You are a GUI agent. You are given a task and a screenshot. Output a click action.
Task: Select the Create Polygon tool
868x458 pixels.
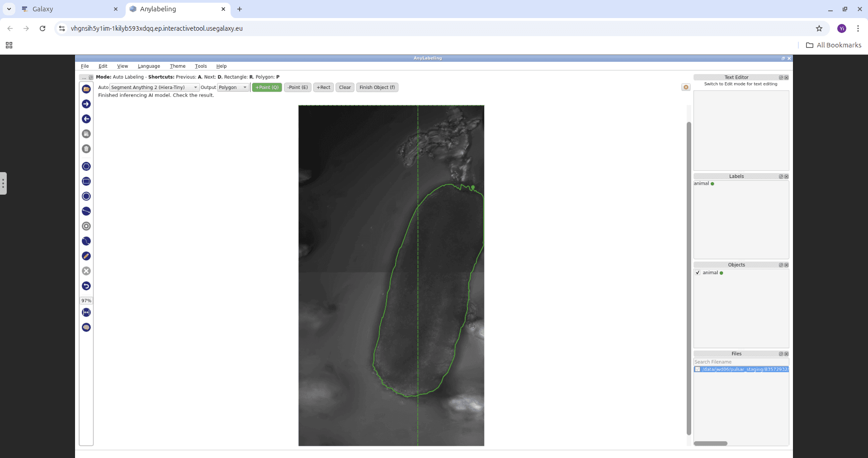pyautogui.click(x=86, y=166)
